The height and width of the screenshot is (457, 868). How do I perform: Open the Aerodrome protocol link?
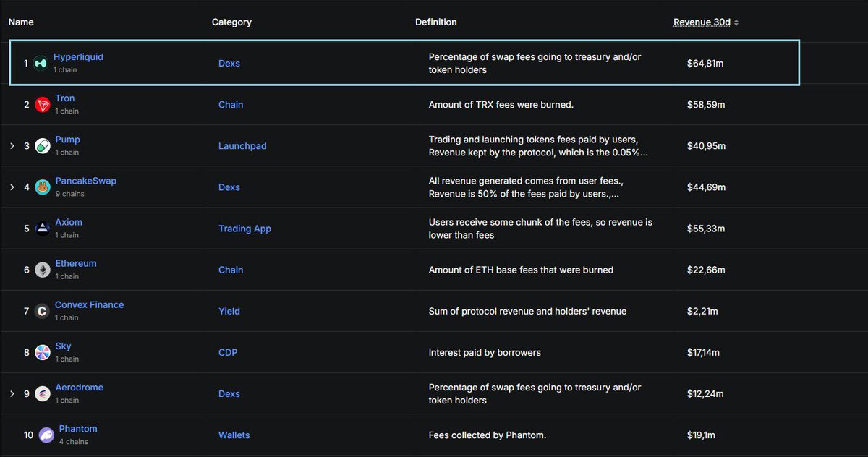(79, 387)
